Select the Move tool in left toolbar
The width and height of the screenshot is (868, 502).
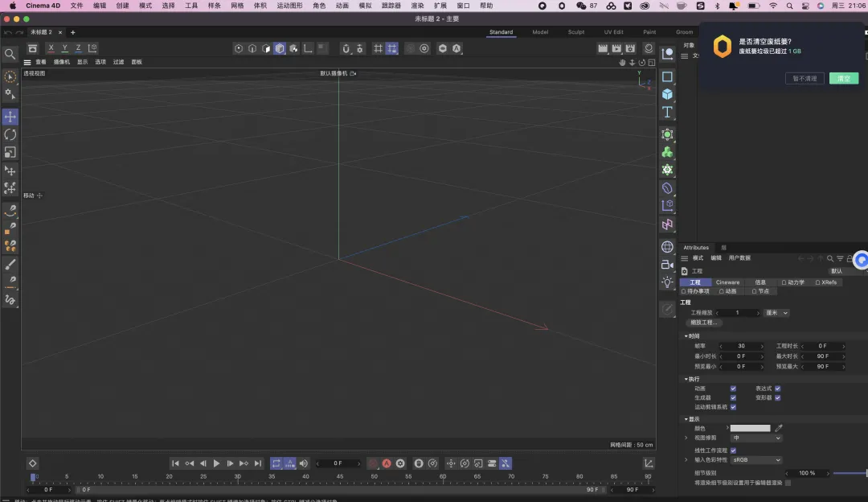point(10,117)
